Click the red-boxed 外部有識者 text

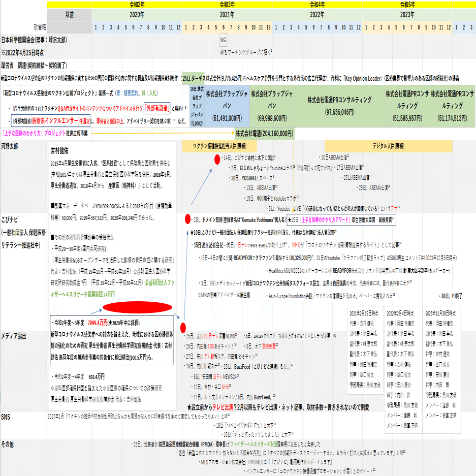pos(157,108)
